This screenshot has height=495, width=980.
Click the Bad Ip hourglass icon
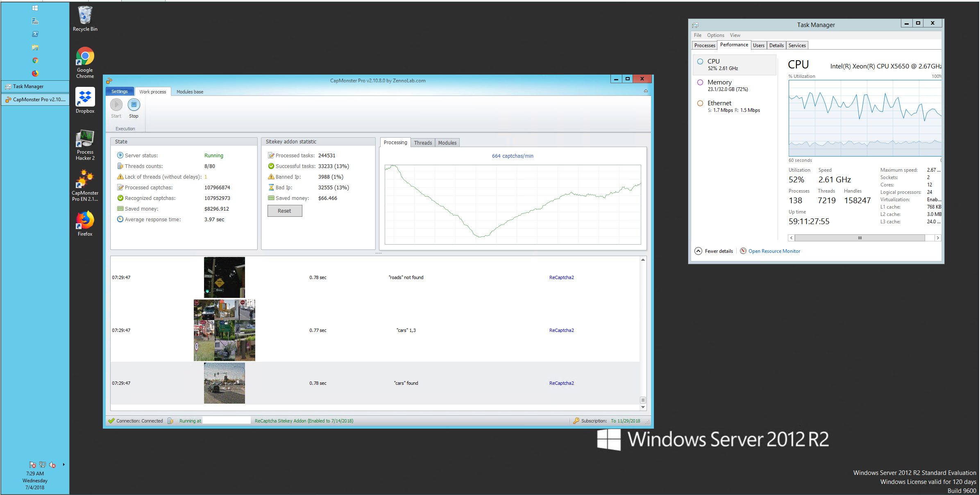pos(271,187)
